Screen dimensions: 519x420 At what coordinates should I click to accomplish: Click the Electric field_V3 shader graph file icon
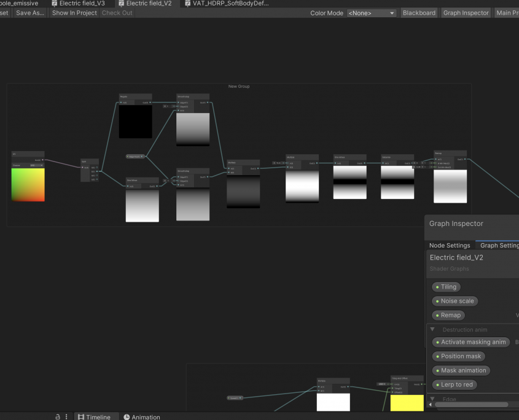point(54,4)
